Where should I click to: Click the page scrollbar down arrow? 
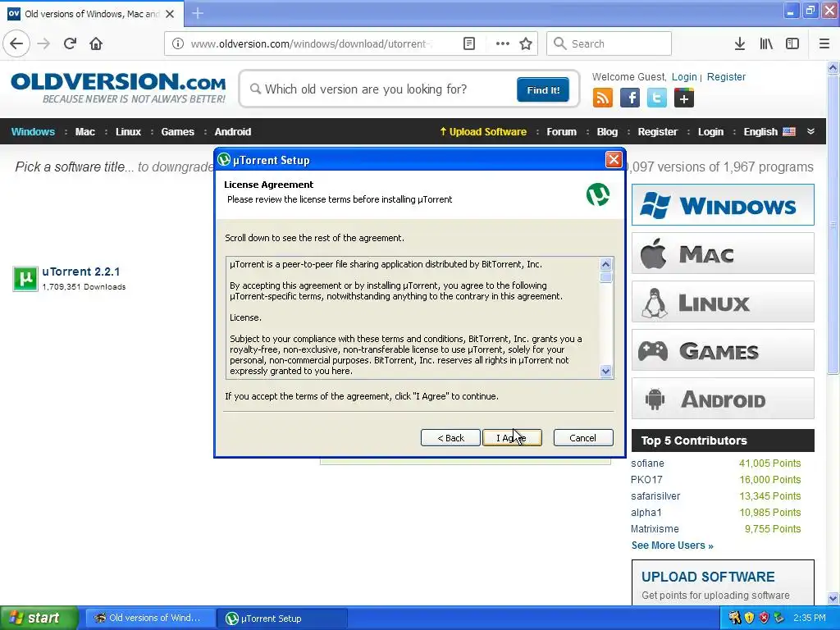[x=833, y=598]
